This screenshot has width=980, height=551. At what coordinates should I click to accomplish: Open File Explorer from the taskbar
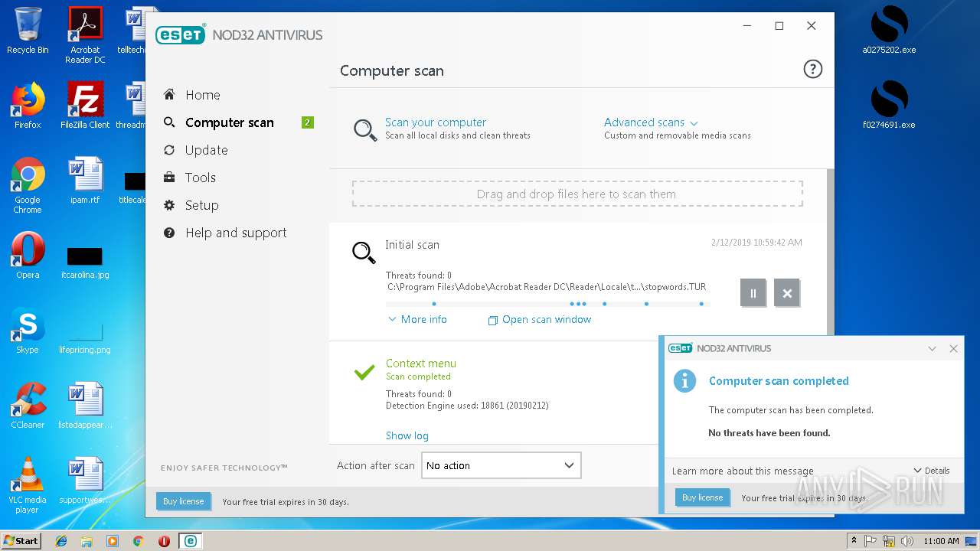87,541
